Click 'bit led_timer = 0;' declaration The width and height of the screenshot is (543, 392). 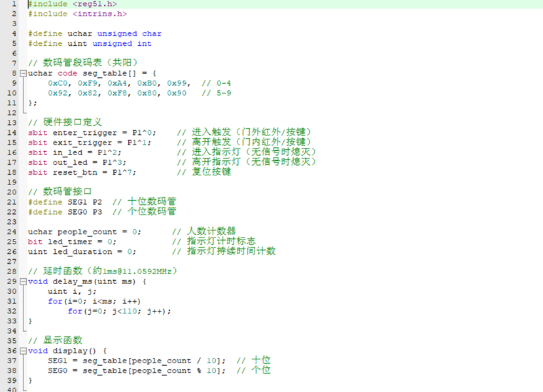[73, 241]
